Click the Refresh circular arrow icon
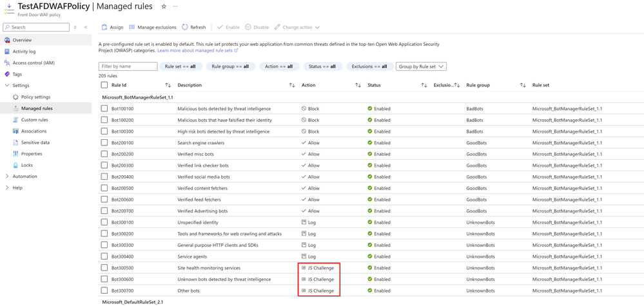 (185, 27)
